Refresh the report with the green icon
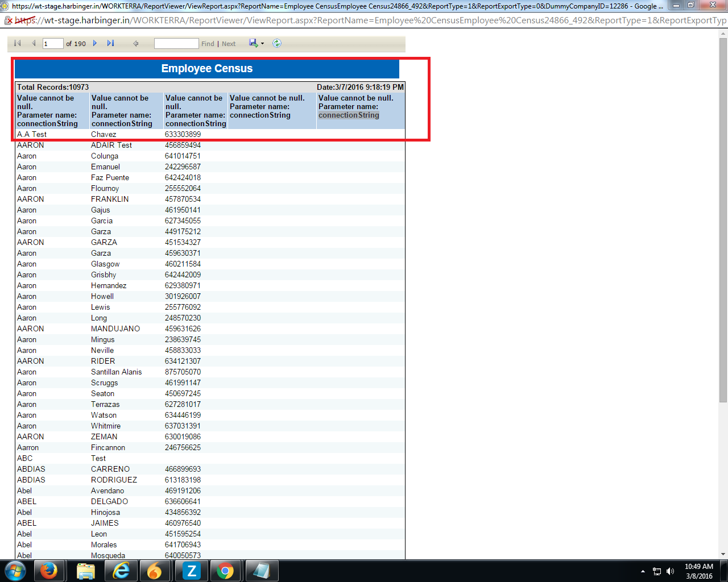 pyautogui.click(x=277, y=43)
